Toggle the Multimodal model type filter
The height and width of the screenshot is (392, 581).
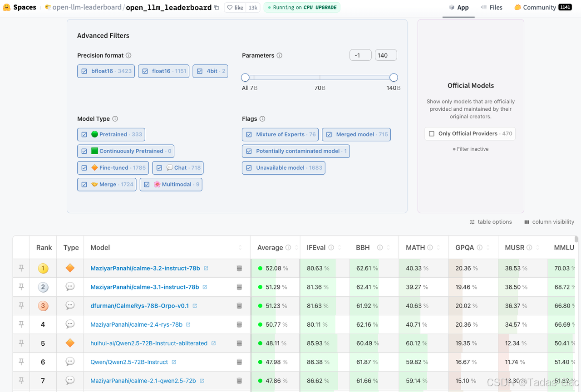click(x=171, y=185)
